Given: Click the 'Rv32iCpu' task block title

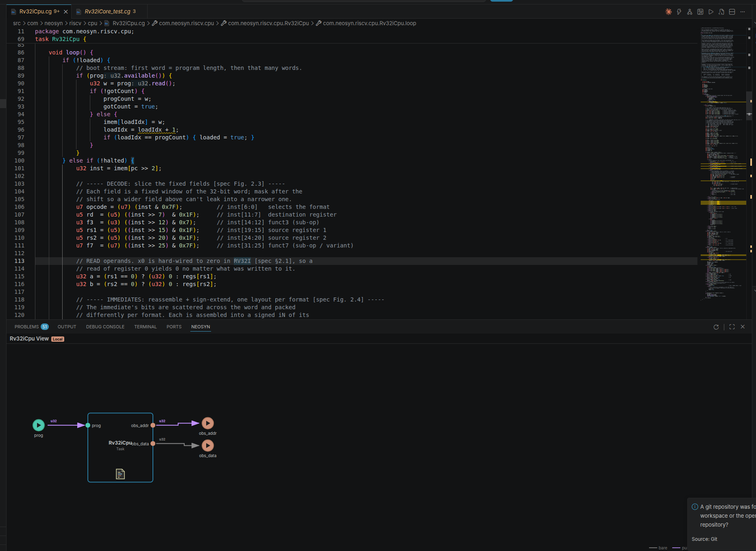Looking at the screenshot, I should pyautogui.click(x=120, y=443).
